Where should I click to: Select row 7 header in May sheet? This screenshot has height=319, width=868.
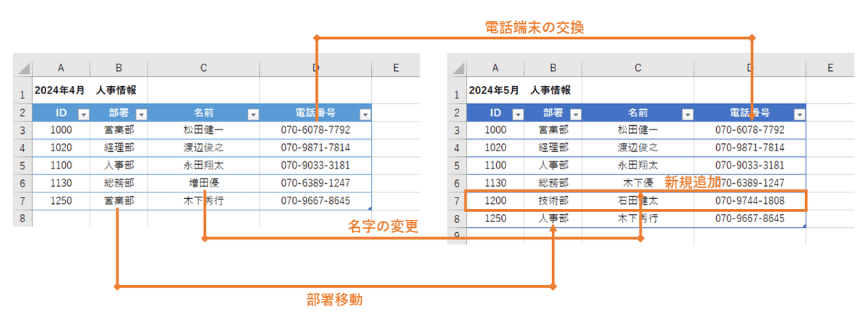click(458, 200)
